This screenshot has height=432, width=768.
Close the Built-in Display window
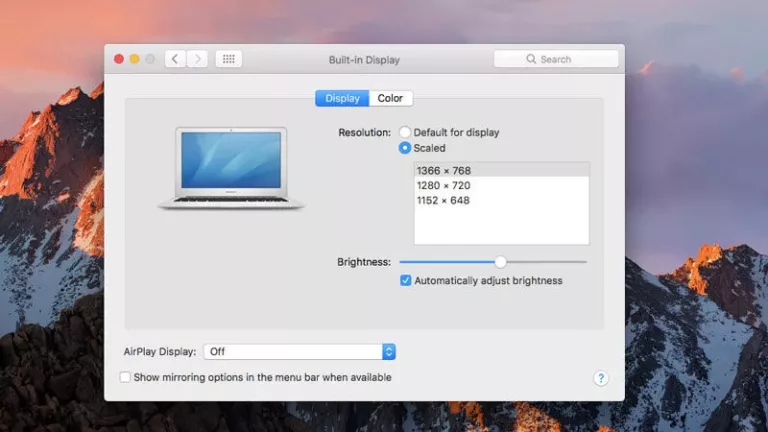(x=119, y=59)
